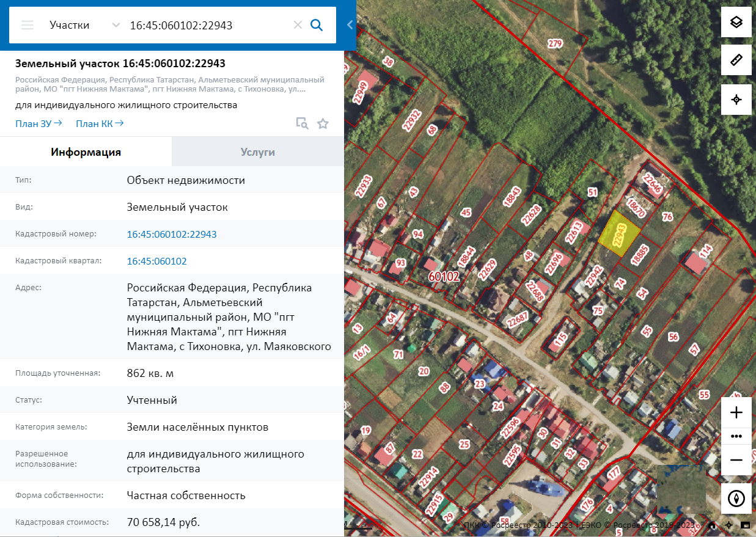Click the cadastral value 70 658,14 руб.
This screenshot has width=756, height=537.
[x=163, y=522]
